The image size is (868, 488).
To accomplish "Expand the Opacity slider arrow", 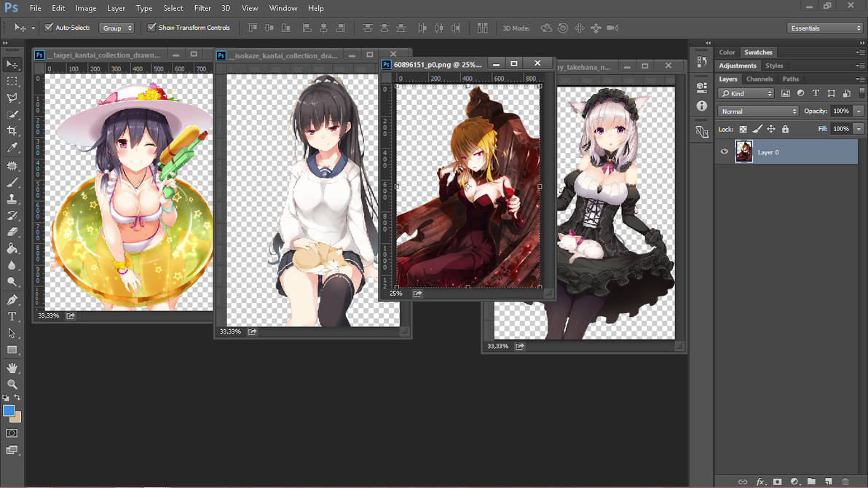I will [859, 111].
